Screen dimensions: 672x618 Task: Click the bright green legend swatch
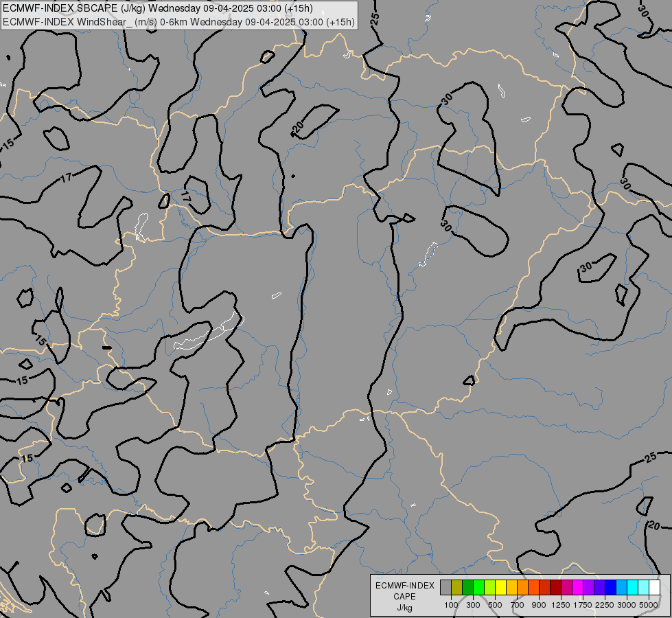(478, 587)
